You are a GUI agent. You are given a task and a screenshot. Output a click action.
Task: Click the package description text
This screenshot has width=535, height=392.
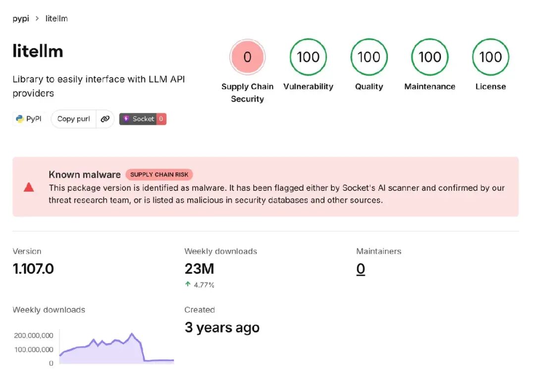(x=99, y=86)
